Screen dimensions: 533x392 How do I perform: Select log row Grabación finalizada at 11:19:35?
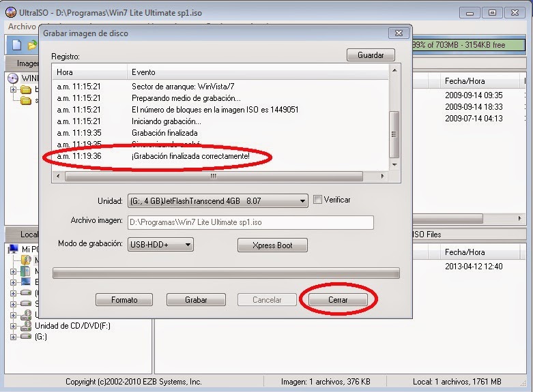pos(220,132)
